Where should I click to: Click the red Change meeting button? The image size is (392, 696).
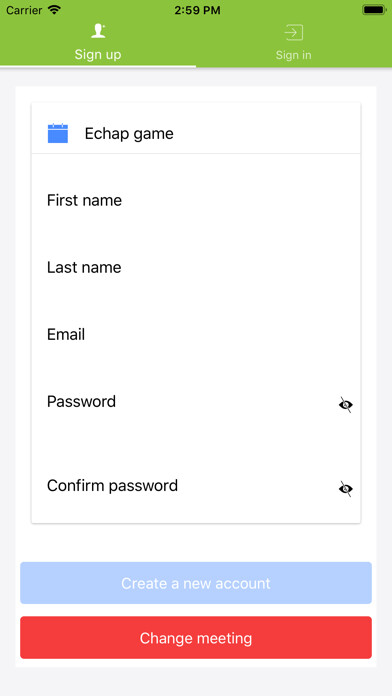coord(196,638)
